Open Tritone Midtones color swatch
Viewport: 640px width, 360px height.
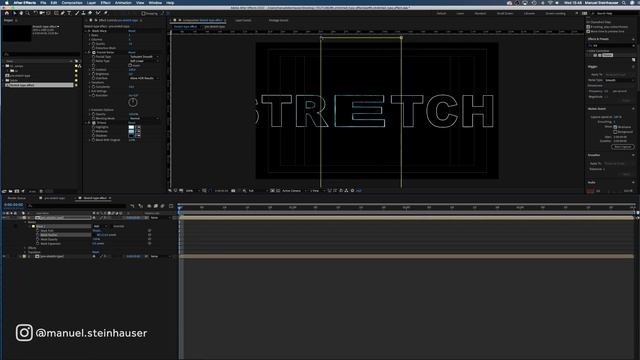pos(131,131)
